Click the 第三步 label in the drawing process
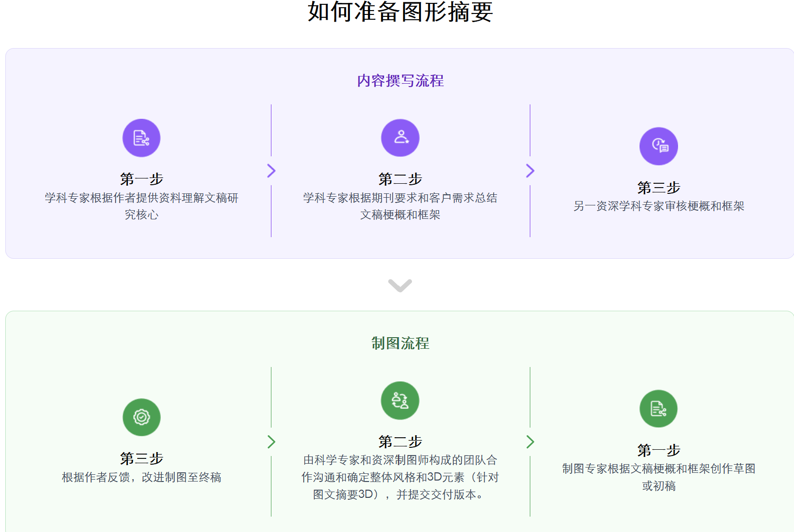The height and width of the screenshot is (532, 794). (x=142, y=458)
